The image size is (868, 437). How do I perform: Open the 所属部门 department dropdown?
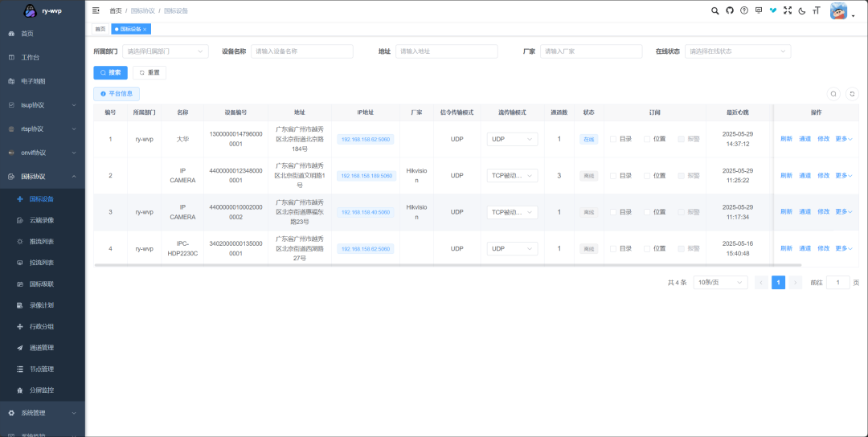pos(166,51)
